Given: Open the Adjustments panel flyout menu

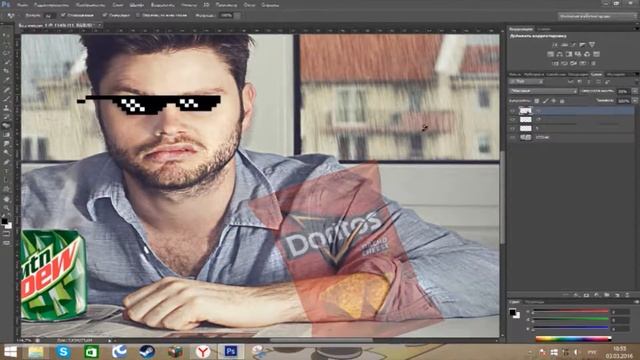Looking at the screenshot, I should coord(636,29).
